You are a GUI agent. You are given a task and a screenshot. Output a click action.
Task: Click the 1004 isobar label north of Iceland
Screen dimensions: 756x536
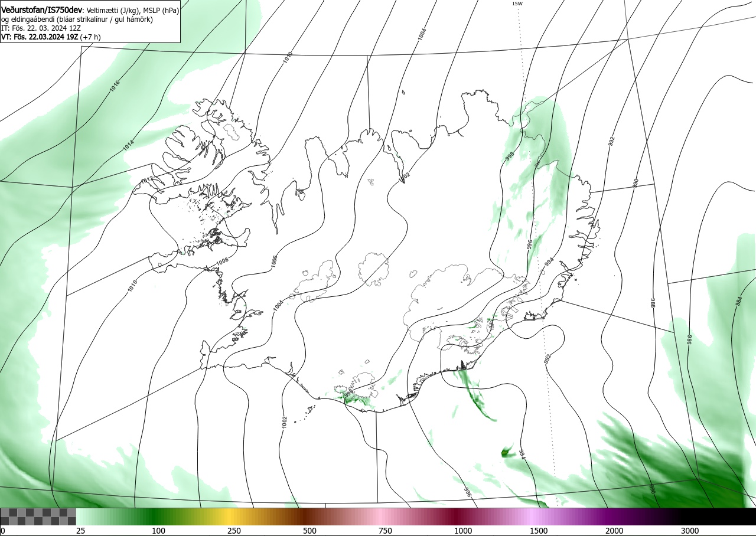tap(422, 34)
